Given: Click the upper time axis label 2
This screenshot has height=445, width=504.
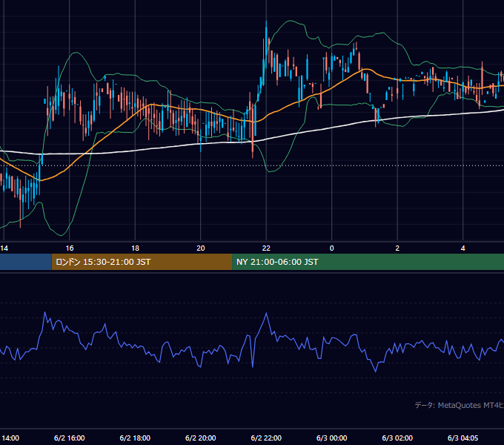Looking at the screenshot, I should [397, 248].
